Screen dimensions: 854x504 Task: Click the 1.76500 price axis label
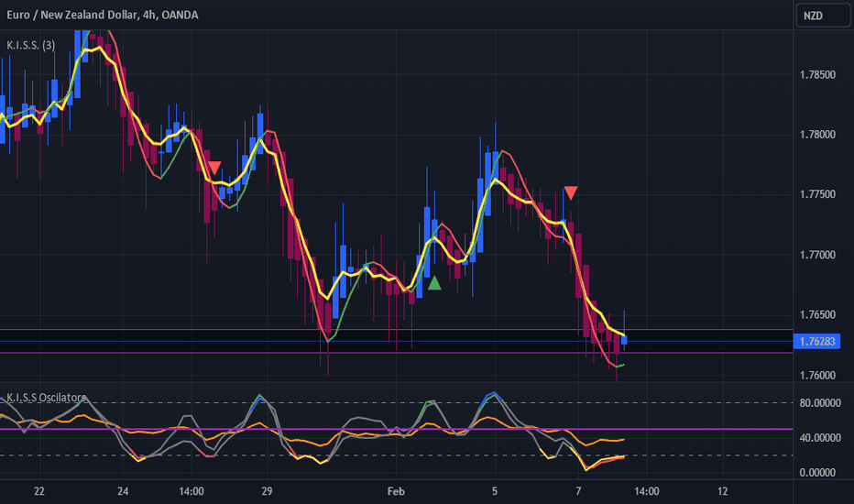point(817,315)
